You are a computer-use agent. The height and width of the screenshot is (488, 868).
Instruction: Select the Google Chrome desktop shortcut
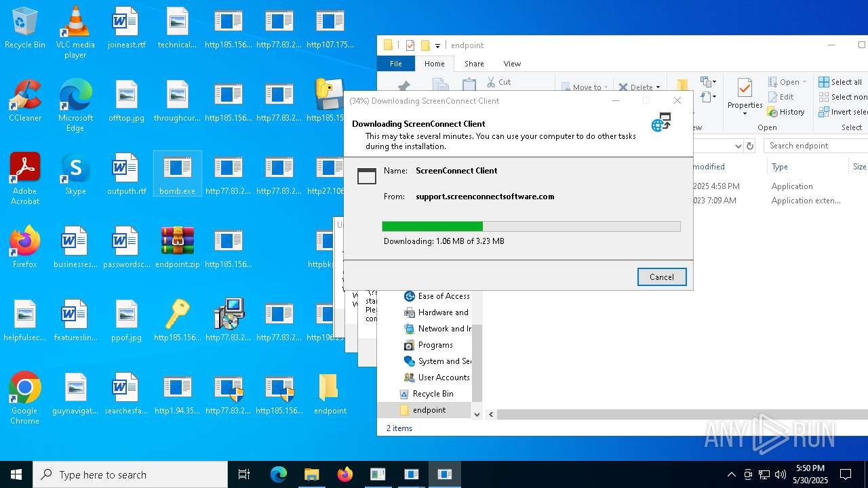tap(25, 399)
